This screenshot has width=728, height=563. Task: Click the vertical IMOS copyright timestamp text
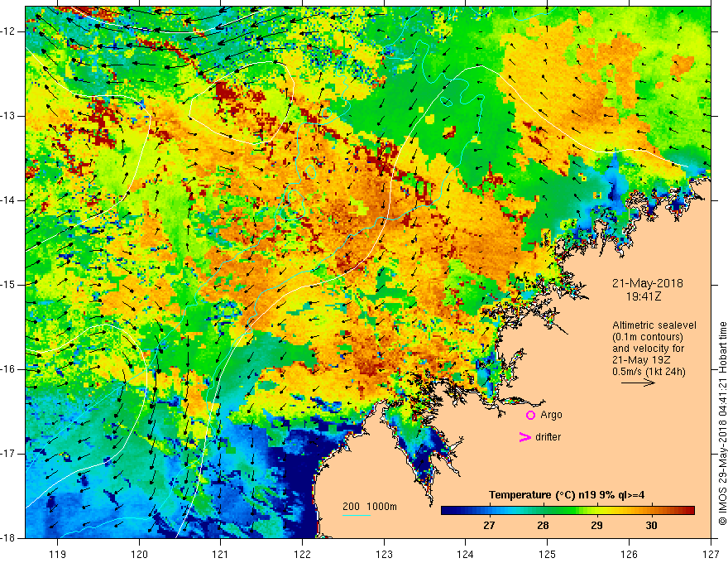[x=722, y=423]
